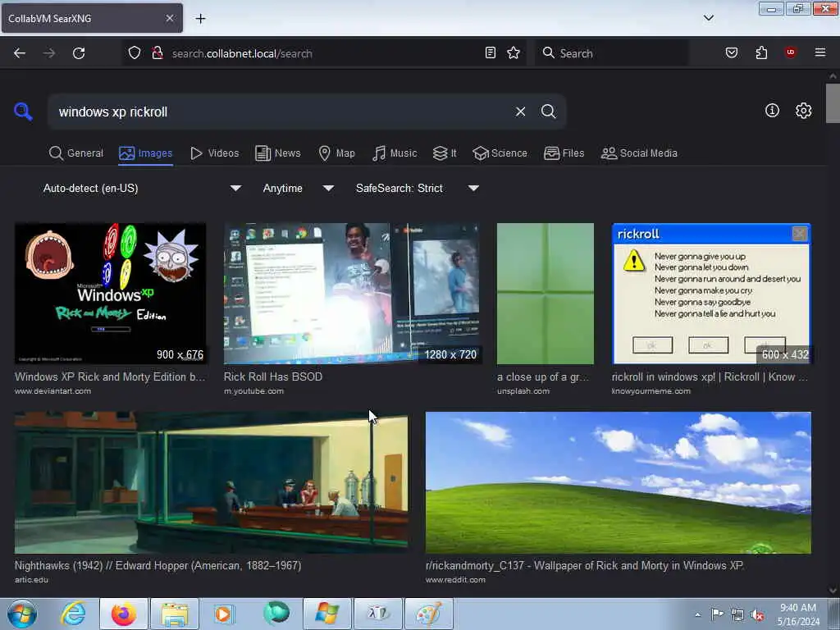Open the Pocket save icon
Viewport: 840px width, 630px height.
[x=732, y=52]
